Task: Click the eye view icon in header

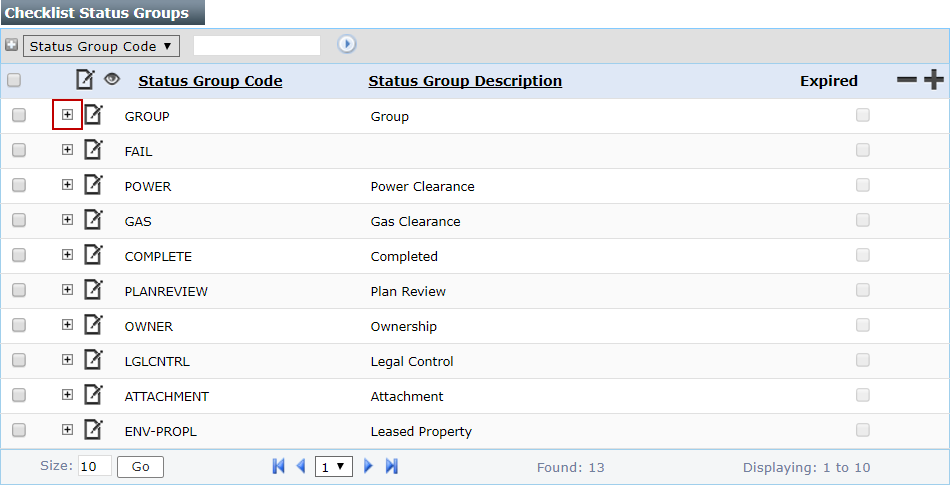Action: [112, 79]
